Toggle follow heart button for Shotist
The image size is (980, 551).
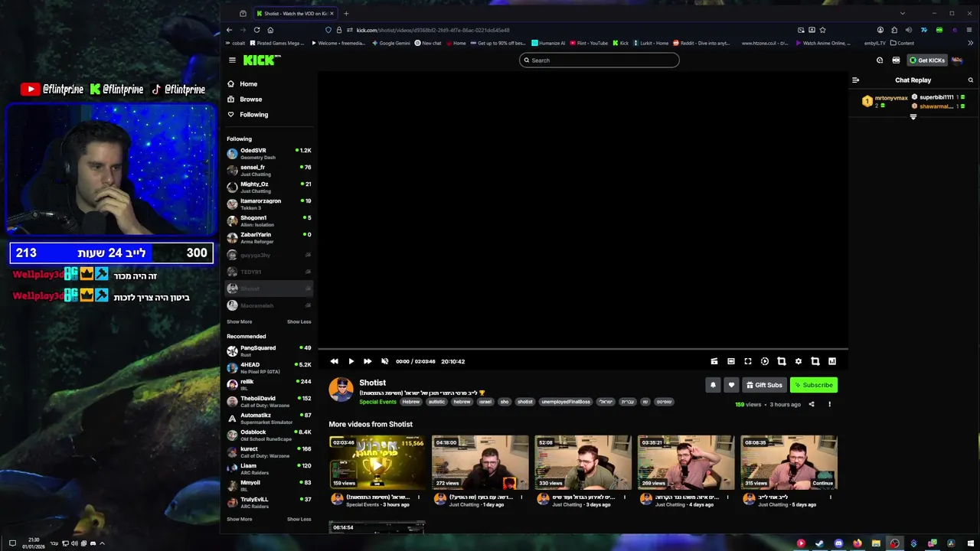731,385
